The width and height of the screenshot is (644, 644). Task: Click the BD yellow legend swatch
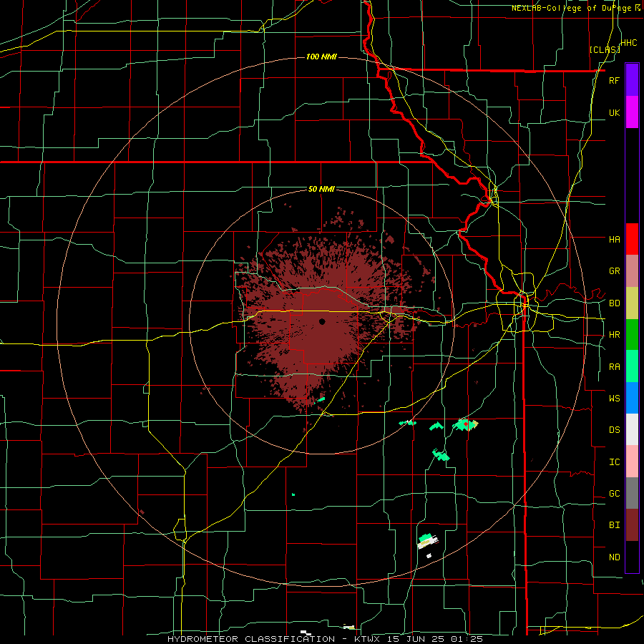point(632,303)
